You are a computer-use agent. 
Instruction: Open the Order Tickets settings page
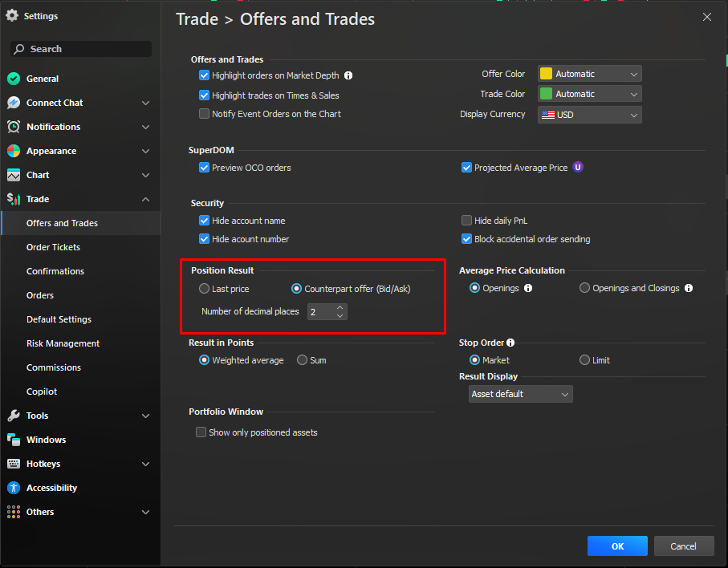point(53,247)
